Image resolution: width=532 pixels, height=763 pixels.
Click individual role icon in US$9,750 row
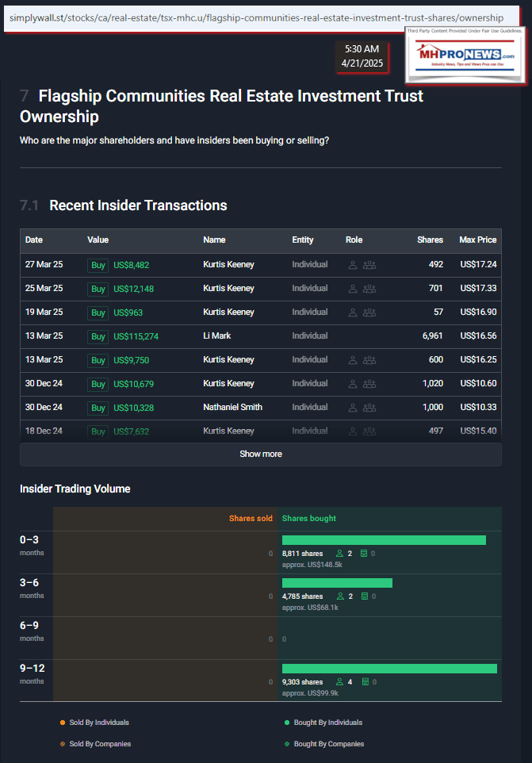tap(353, 361)
